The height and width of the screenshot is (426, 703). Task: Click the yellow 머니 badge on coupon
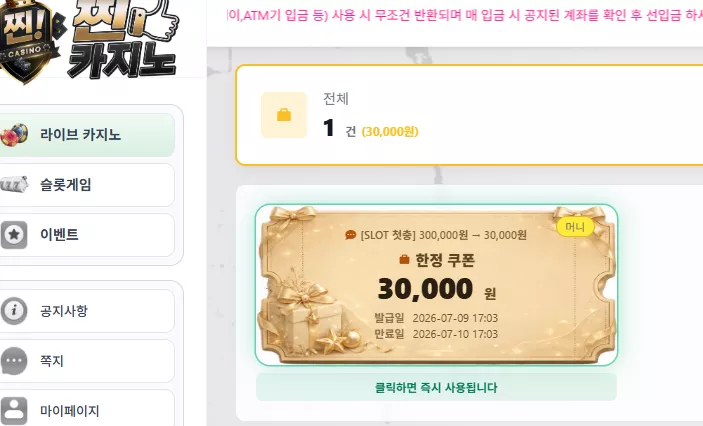(575, 227)
